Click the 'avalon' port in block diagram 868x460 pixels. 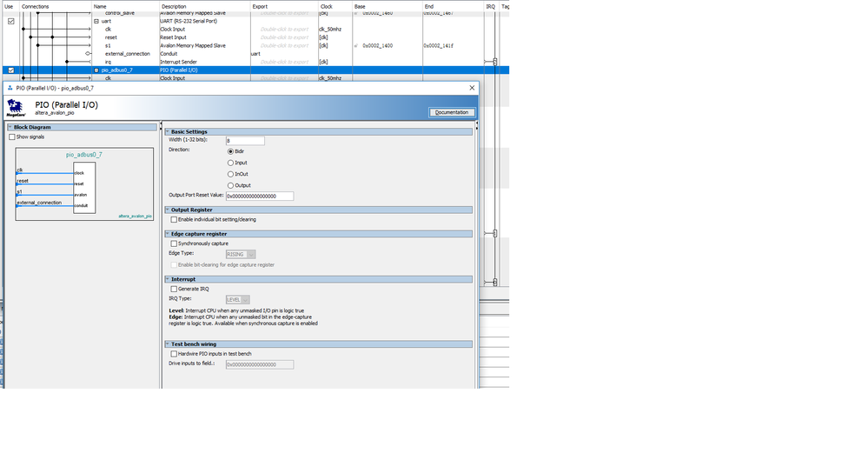click(81, 195)
